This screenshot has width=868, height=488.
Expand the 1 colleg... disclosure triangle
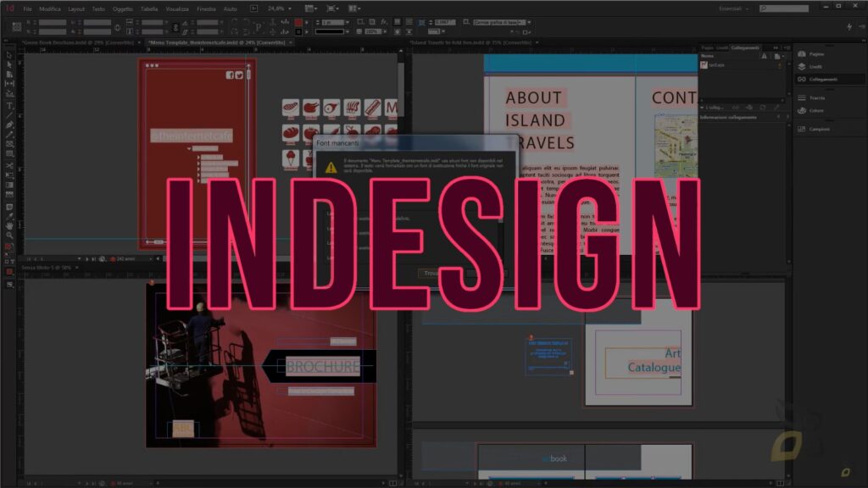[703, 108]
